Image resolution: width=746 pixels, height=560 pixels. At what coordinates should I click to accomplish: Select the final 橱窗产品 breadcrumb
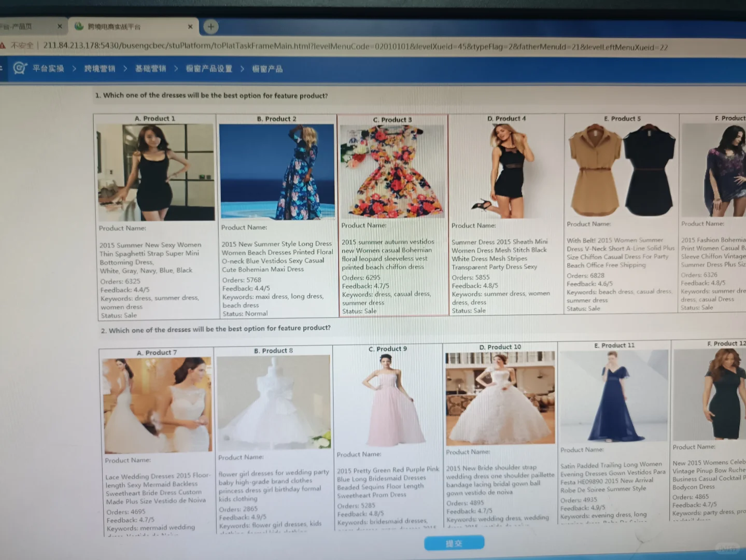[267, 69]
